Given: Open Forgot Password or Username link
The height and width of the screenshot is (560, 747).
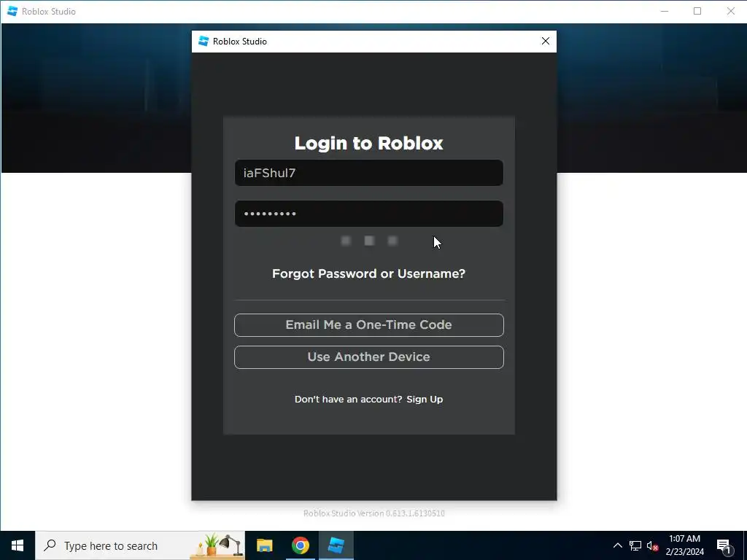Looking at the screenshot, I should coord(368,274).
